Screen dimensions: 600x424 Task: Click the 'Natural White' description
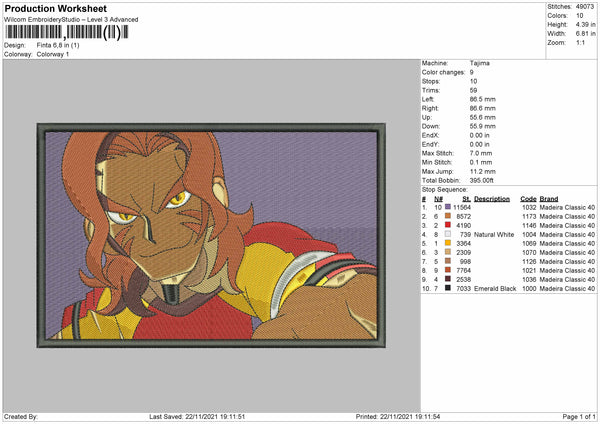494,235
